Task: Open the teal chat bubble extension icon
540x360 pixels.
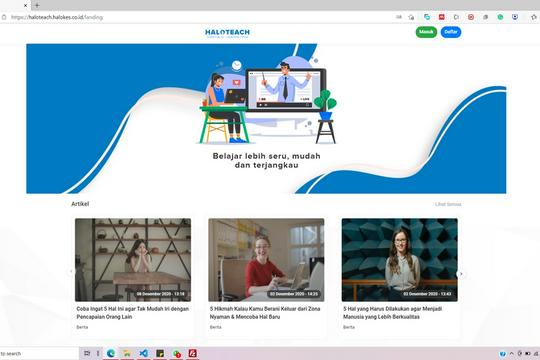Action: click(x=427, y=17)
